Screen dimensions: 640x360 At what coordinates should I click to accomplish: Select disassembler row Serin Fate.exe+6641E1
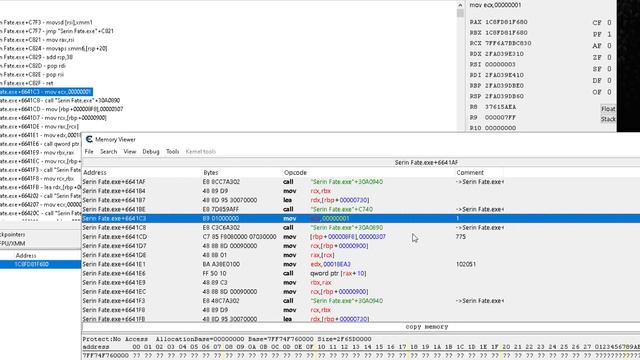pyautogui.click(x=361, y=264)
